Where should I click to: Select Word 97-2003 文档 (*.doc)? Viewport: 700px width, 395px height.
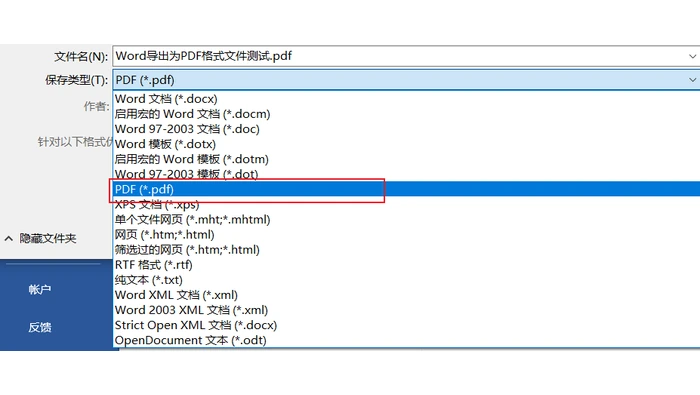pyautogui.click(x=406, y=129)
